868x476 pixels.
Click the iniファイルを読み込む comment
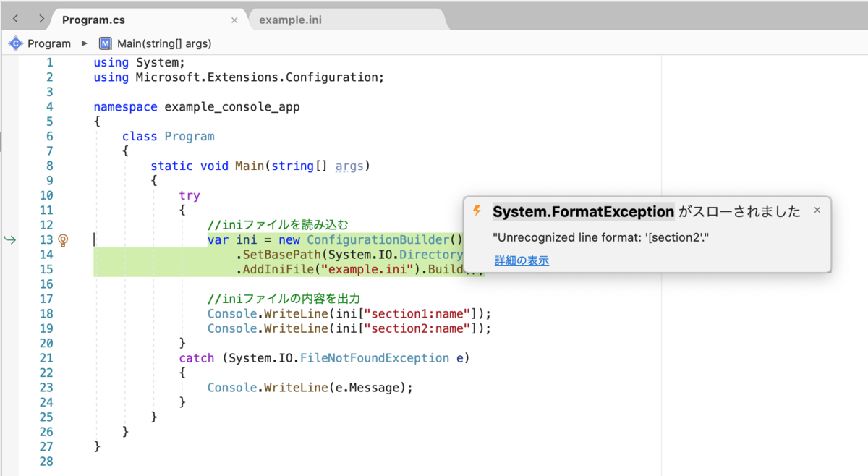(x=278, y=225)
